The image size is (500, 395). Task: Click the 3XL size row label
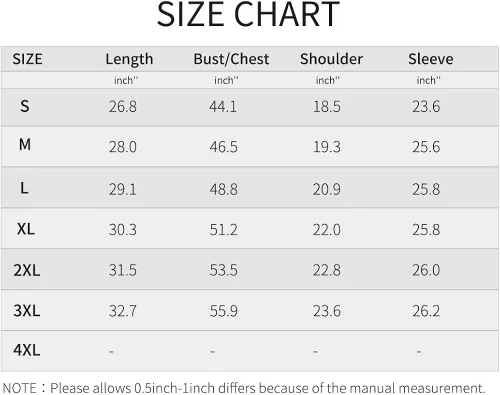(27, 311)
